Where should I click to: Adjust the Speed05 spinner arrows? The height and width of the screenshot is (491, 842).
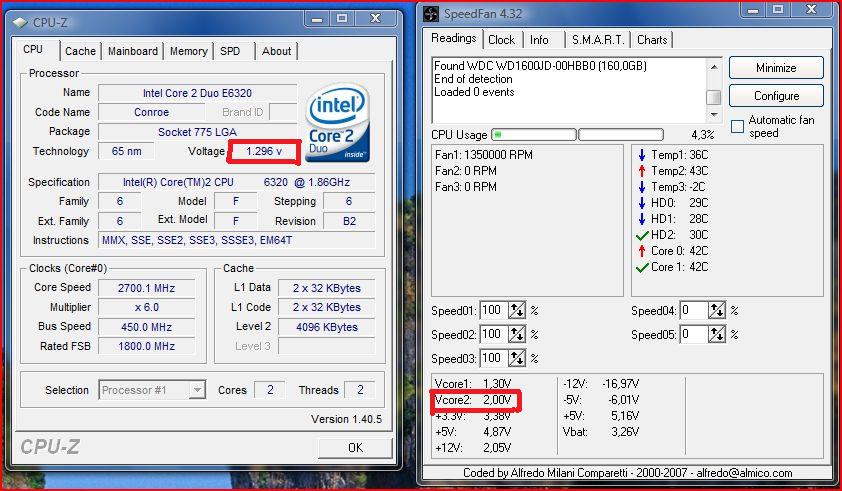click(717, 334)
